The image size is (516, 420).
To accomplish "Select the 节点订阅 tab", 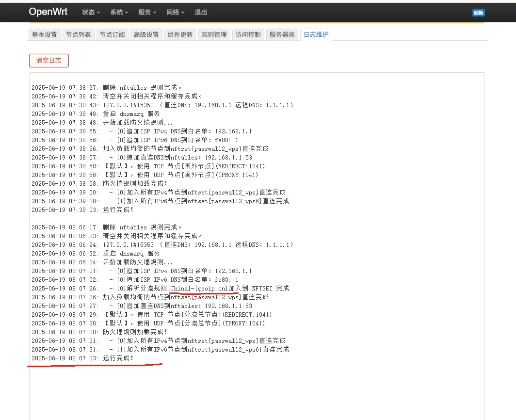I will click(x=112, y=34).
